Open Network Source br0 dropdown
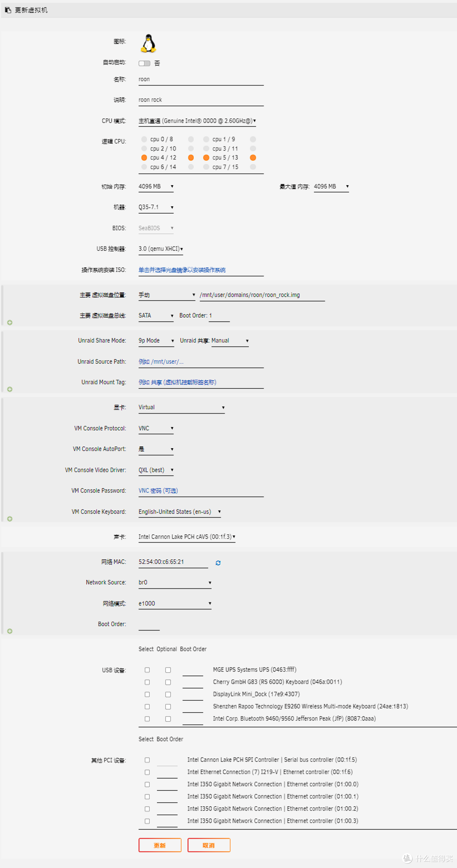This screenshot has height=868, width=457. (175, 583)
